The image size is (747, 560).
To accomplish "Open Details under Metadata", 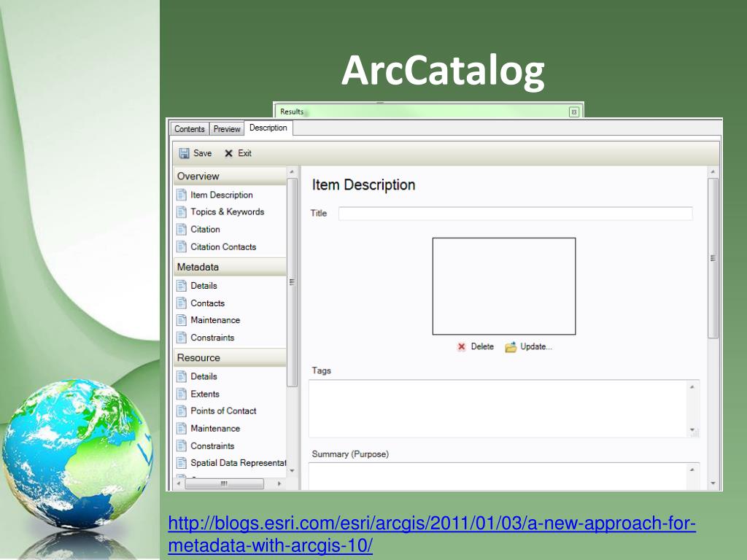I will coord(204,286).
